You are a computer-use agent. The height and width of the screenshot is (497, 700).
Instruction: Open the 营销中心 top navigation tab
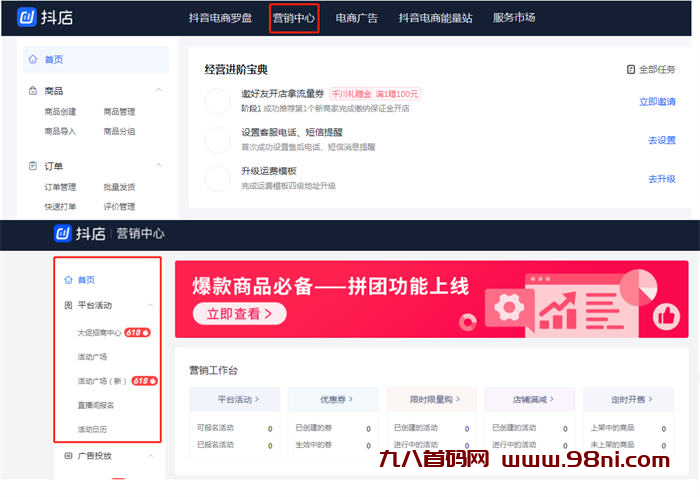[294, 18]
